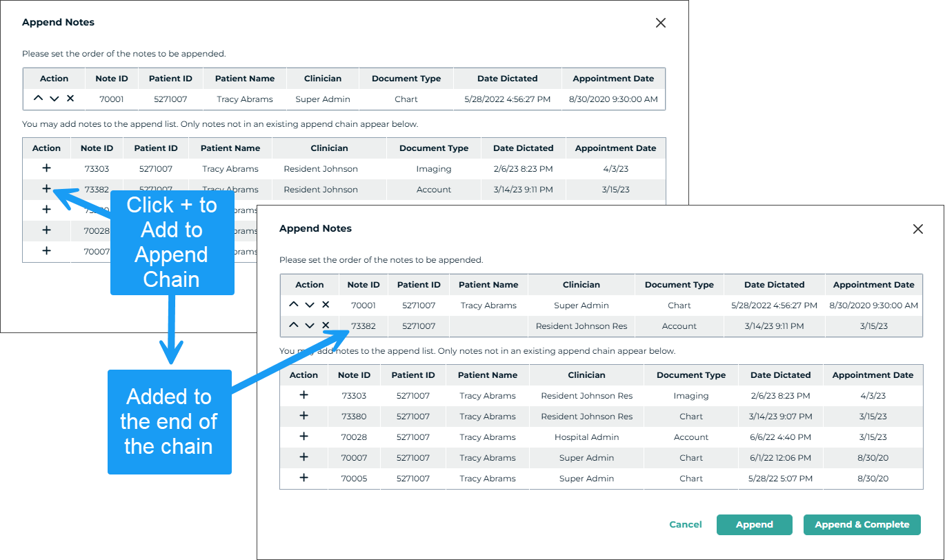
Task: Click the Append & Complete button
Action: (862, 525)
